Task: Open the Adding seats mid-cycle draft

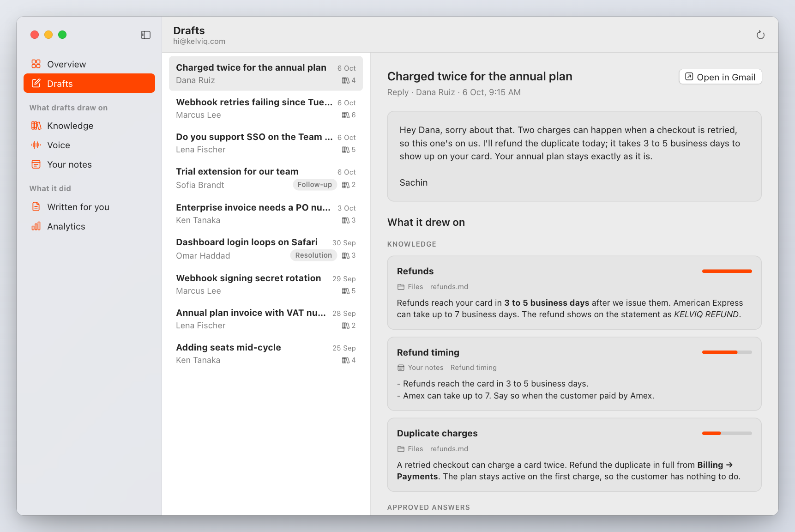Action: pos(266,354)
